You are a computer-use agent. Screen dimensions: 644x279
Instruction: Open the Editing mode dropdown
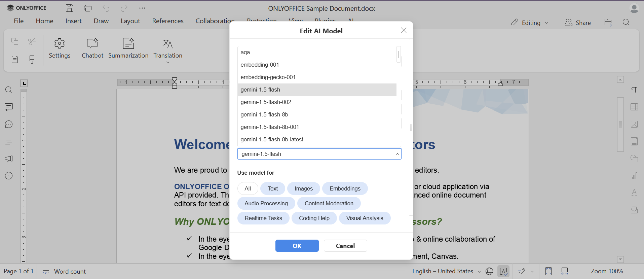pyautogui.click(x=530, y=23)
